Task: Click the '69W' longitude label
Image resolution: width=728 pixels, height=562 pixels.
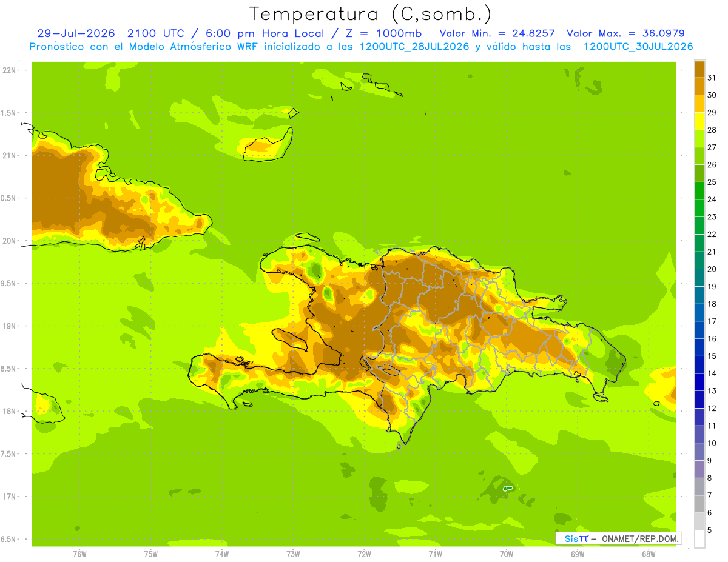Action: pos(578,554)
